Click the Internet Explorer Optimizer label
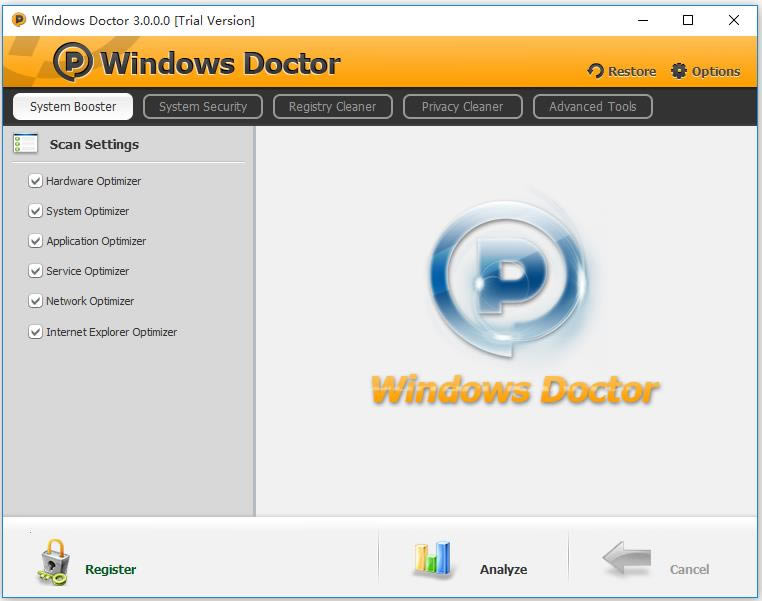Image resolution: width=762 pixels, height=601 pixels. 111,332
